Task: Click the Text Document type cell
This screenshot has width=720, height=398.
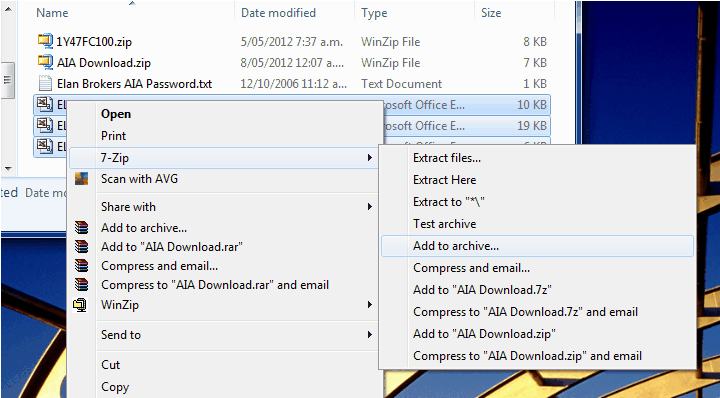Action: (401, 84)
